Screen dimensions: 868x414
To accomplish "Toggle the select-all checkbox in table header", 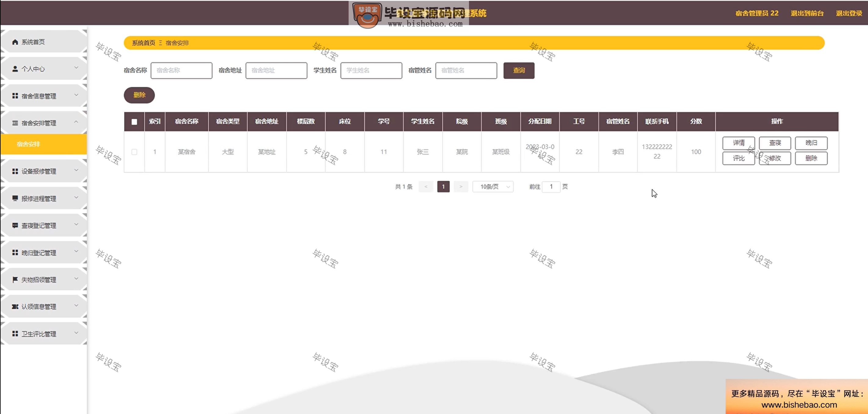I will [x=134, y=121].
